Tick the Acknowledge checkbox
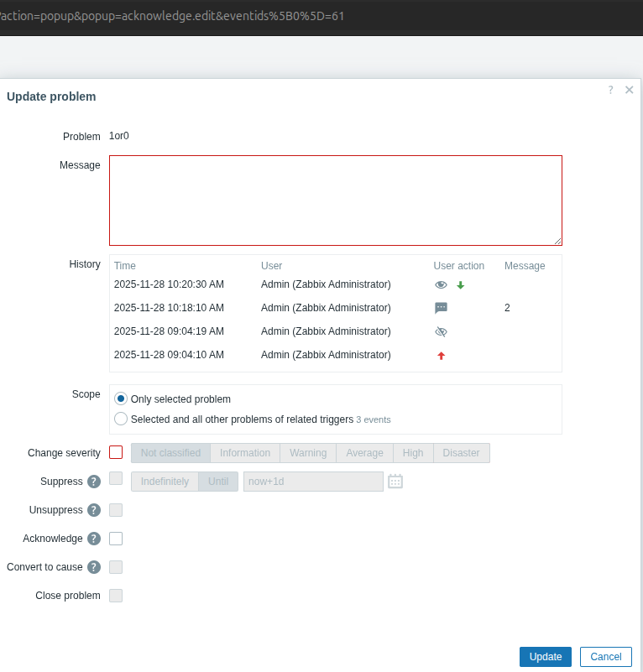Image resolution: width=643 pixels, height=672 pixels. click(x=116, y=539)
